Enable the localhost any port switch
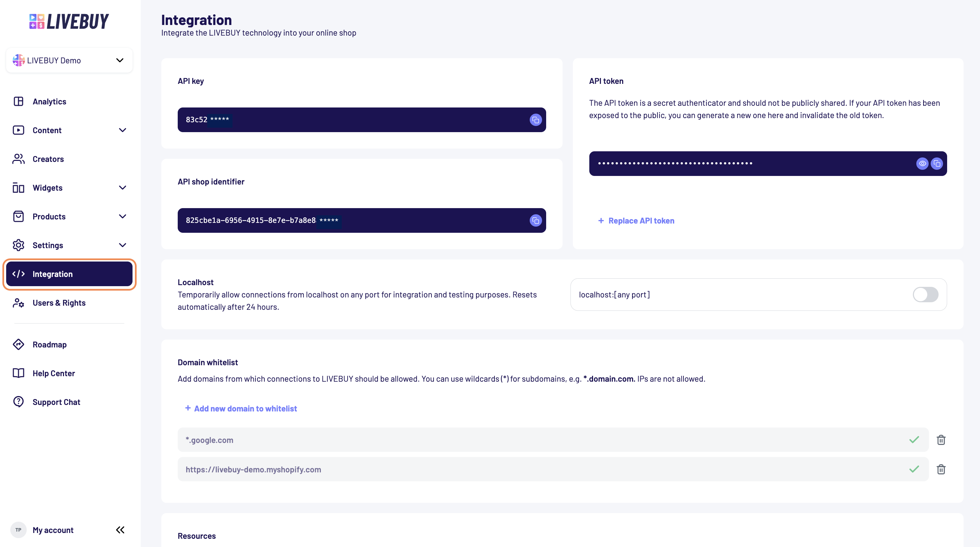The height and width of the screenshot is (547, 980). pyautogui.click(x=925, y=294)
